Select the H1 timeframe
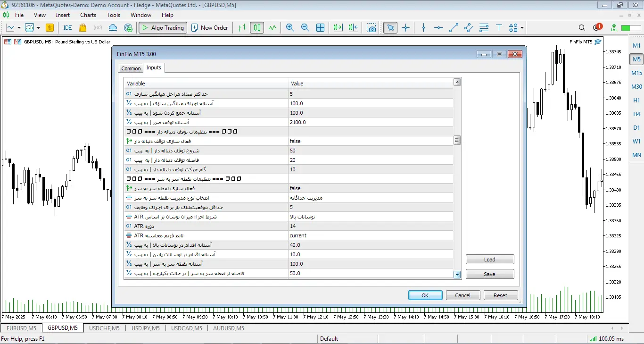This screenshot has width=644, height=344. pos(636,101)
